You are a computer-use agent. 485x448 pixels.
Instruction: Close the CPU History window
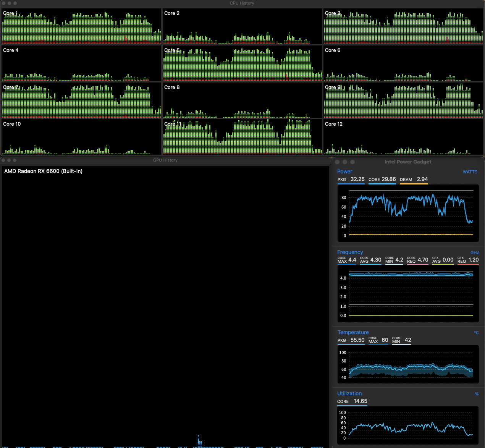[x=3, y=3]
